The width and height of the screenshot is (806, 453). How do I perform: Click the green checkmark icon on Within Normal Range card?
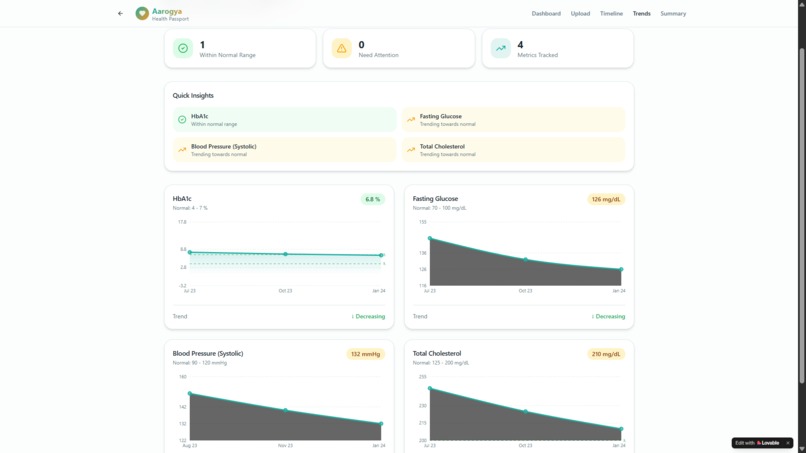(182, 48)
